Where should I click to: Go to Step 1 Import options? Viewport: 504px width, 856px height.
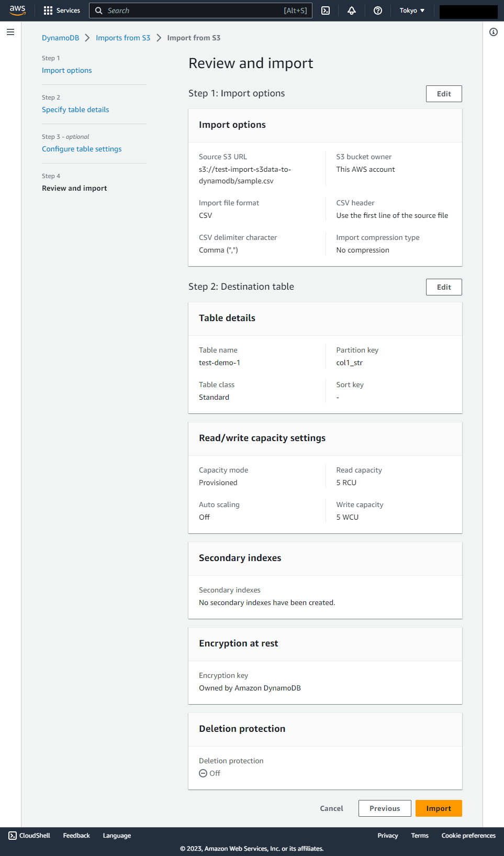coord(67,70)
